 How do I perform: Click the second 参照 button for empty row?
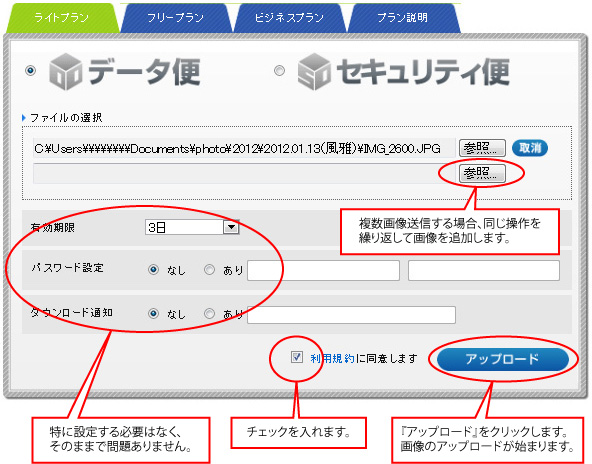482,174
